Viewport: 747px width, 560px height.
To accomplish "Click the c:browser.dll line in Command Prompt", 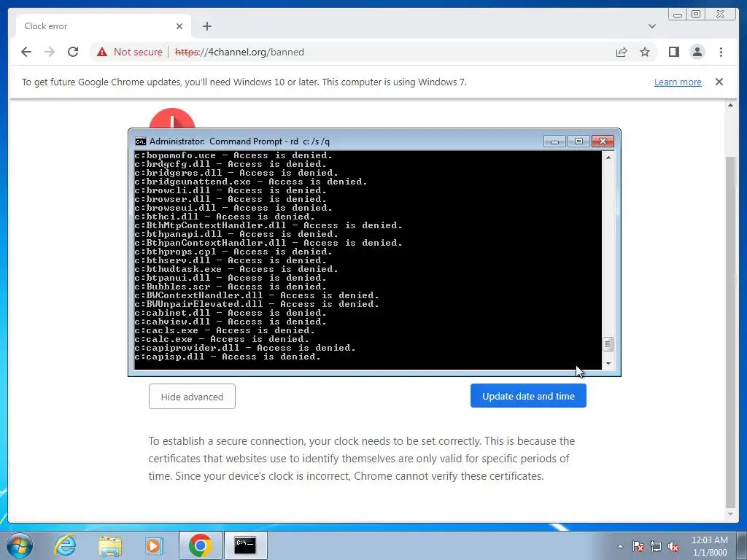I will (x=231, y=199).
